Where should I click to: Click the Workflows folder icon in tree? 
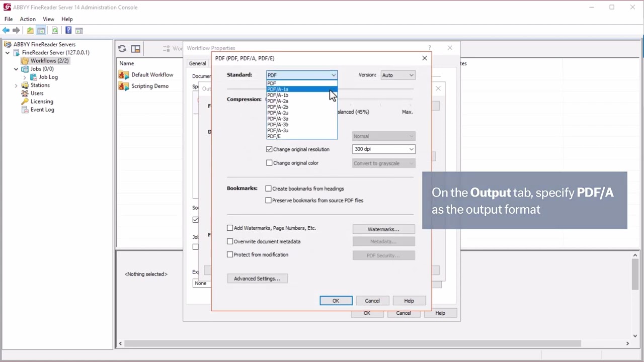[x=25, y=61]
